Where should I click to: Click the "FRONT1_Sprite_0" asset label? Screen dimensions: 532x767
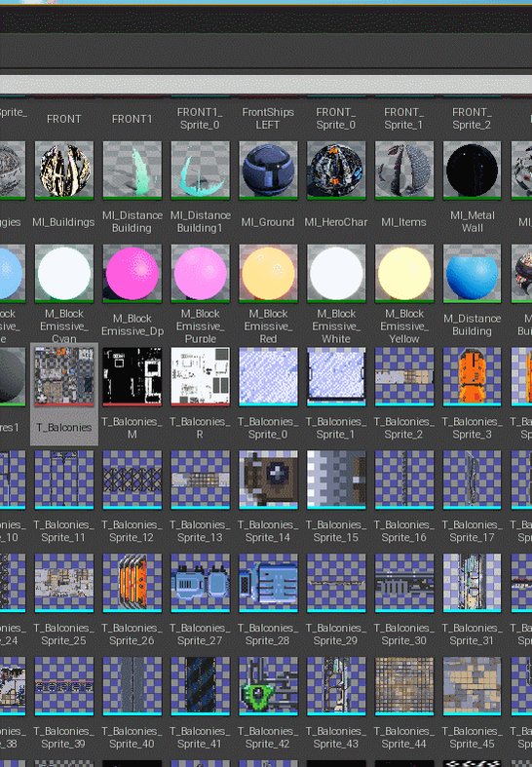point(200,118)
